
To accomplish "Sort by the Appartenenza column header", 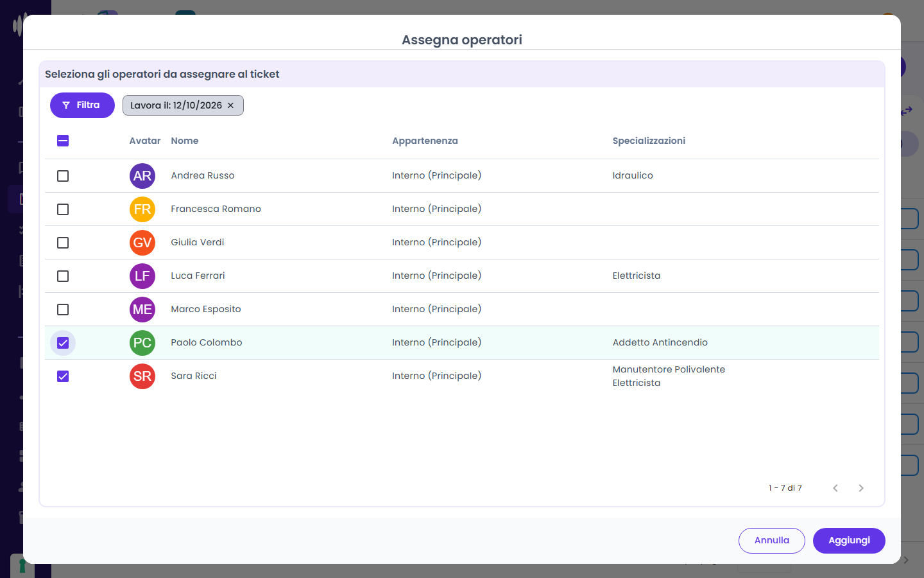I will 425,141.
